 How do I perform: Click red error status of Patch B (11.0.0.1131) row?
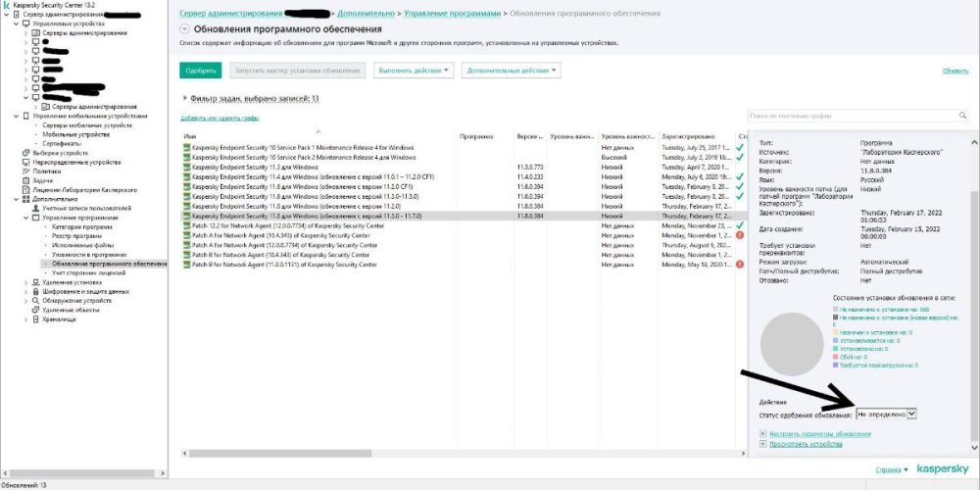point(740,265)
